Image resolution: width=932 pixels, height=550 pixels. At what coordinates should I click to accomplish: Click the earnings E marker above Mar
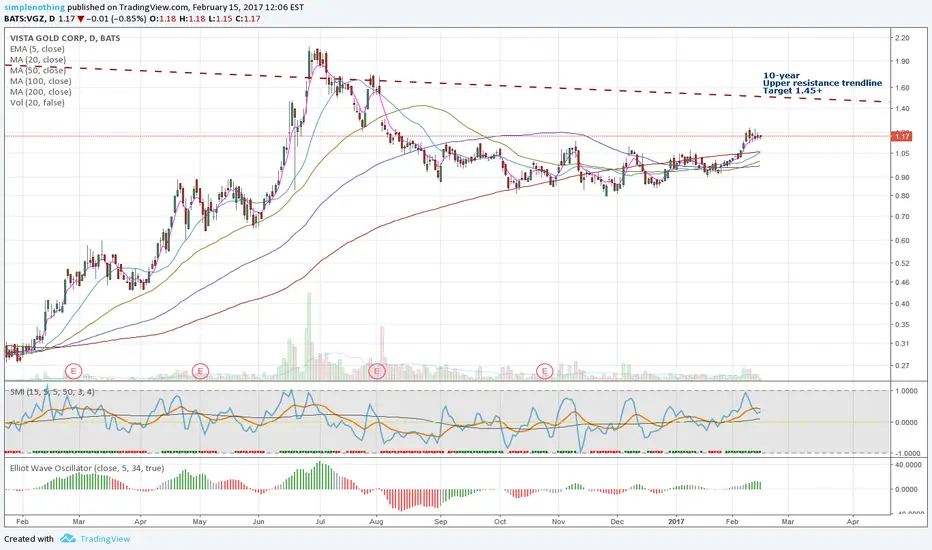(x=74, y=372)
